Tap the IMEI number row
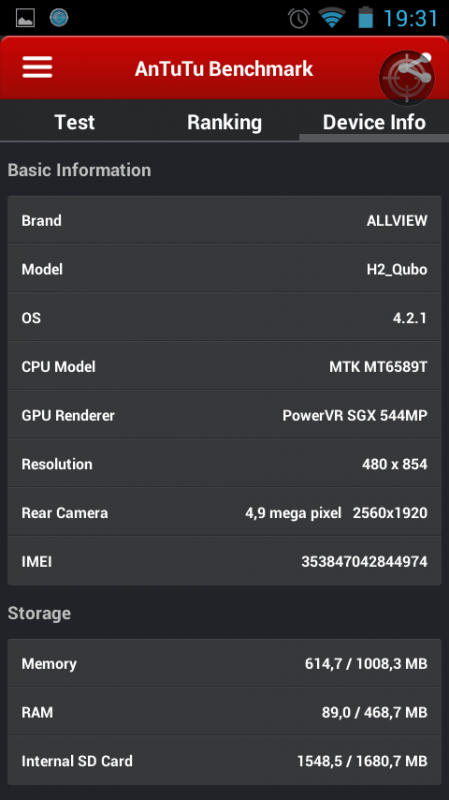The image size is (449, 800). tap(224, 561)
